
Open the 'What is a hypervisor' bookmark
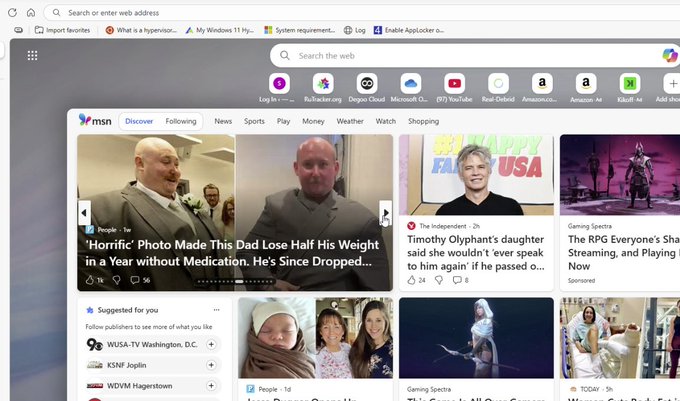click(141, 30)
